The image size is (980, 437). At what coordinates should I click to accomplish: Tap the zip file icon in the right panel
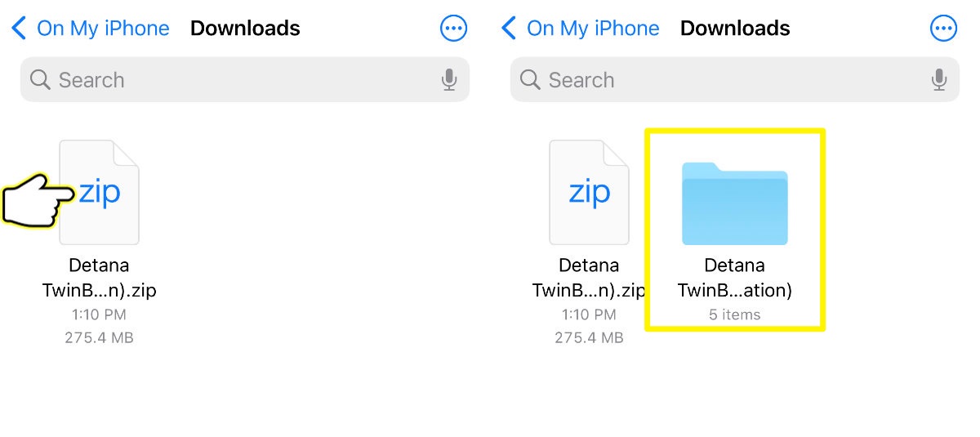pyautogui.click(x=590, y=193)
